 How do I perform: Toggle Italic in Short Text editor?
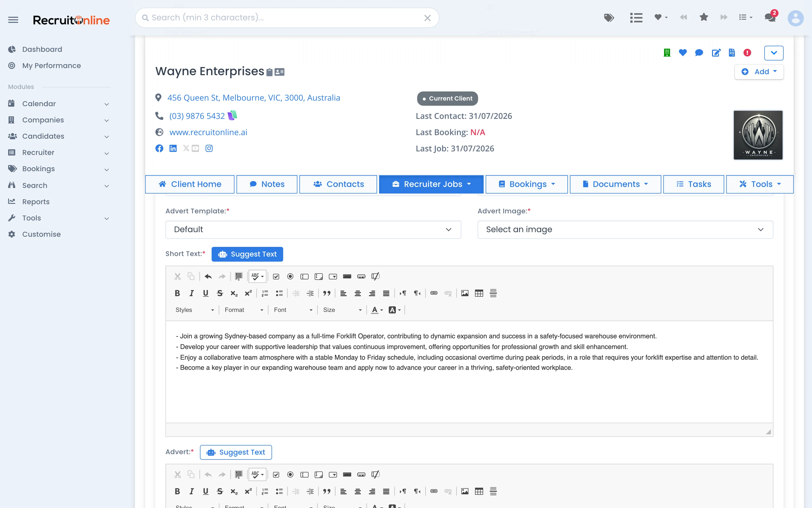[x=192, y=293]
